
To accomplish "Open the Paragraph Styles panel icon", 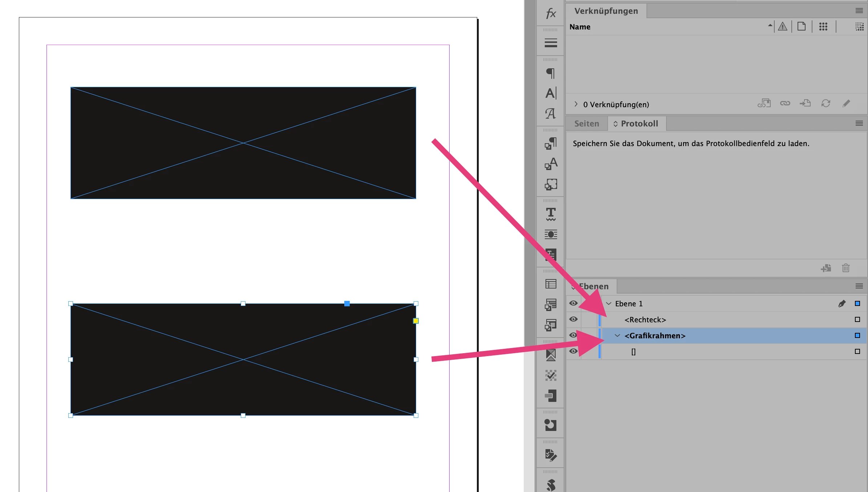I will (551, 143).
